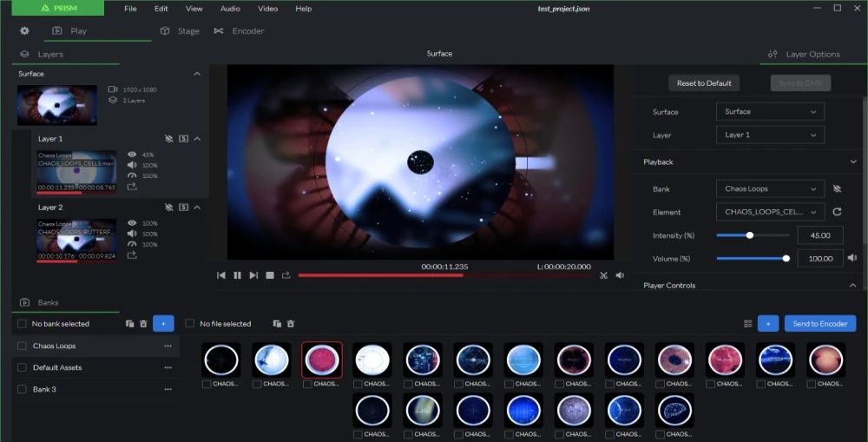
Task: Click Layer 2 speed gauge icon
Action: 132,244
